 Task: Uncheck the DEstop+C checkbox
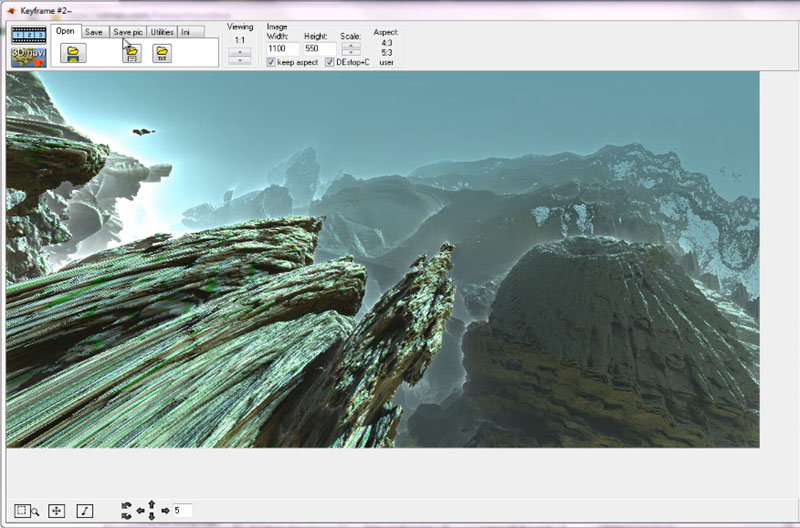(x=329, y=62)
